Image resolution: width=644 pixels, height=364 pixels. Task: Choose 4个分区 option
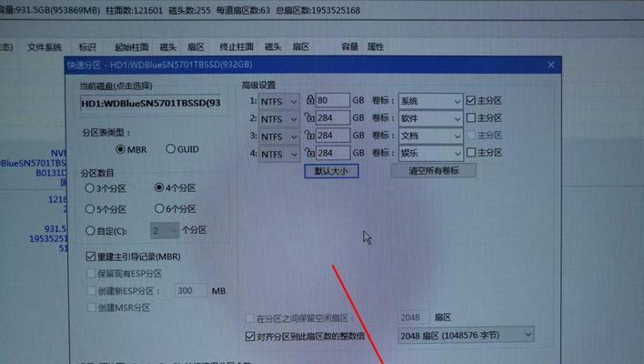click(175, 187)
